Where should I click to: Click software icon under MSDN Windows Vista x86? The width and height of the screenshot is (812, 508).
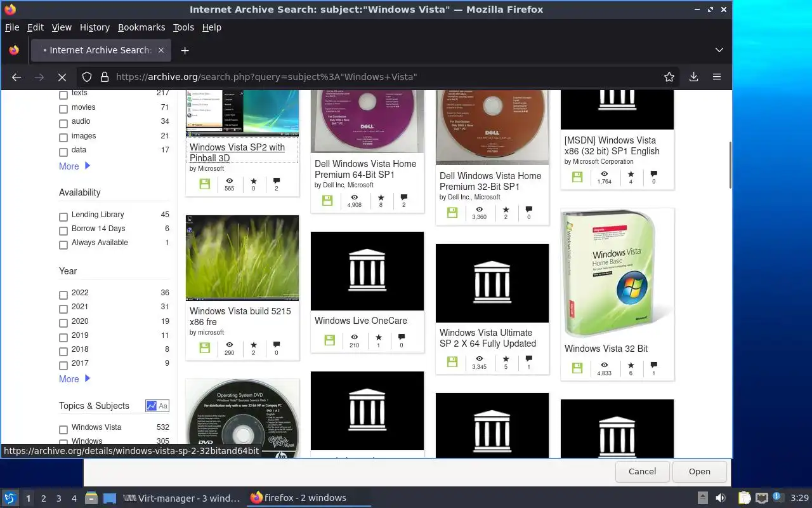[577, 177]
